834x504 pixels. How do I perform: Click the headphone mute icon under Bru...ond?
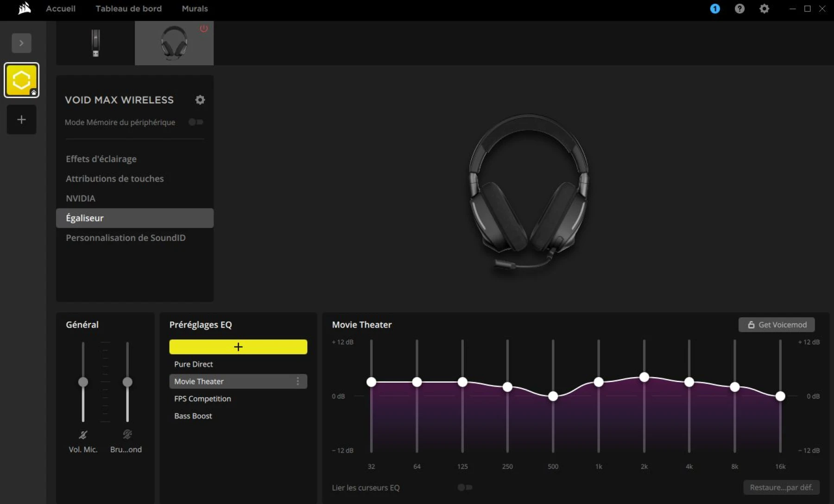126,435
